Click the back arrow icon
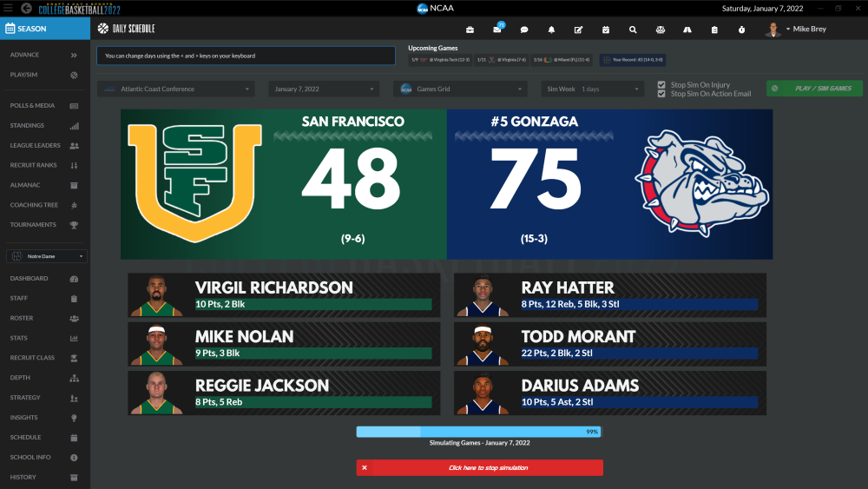This screenshot has width=868, height=489. coord(26,9)
